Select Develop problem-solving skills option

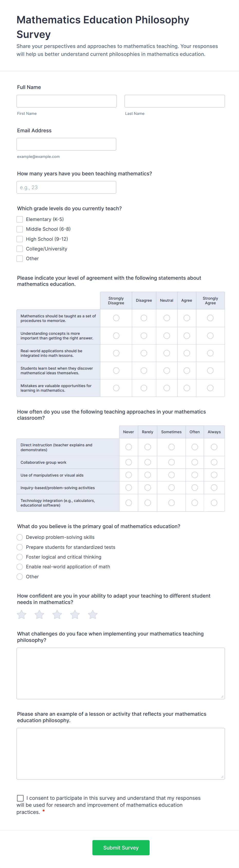click(x=20, y=537)
